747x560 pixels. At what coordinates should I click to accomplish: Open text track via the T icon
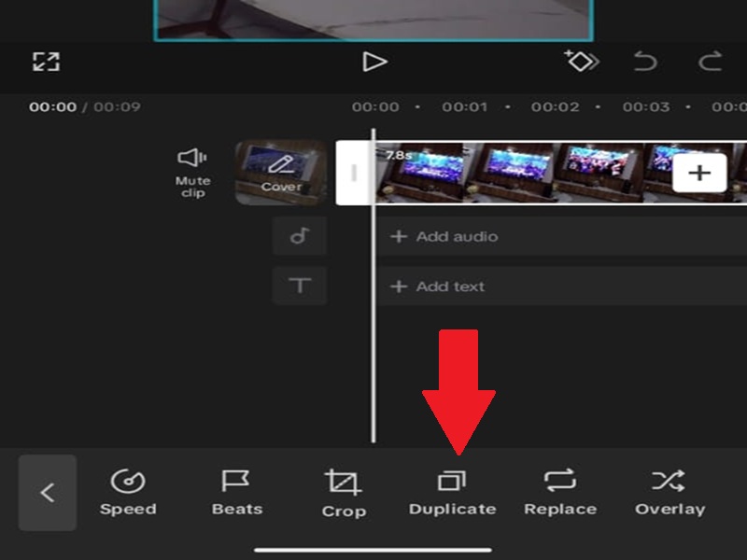(x=299, y=286)
